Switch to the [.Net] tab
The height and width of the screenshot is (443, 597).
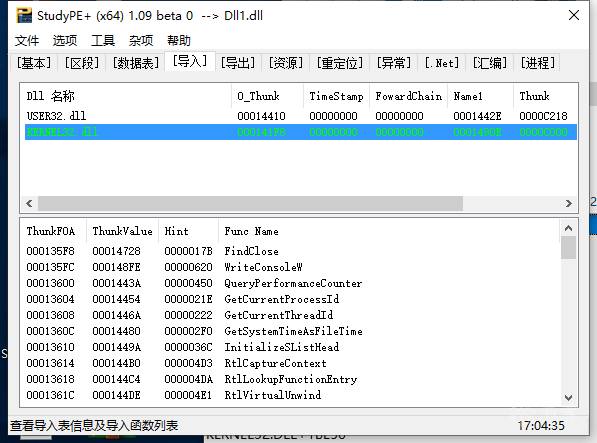coord(442,63)
